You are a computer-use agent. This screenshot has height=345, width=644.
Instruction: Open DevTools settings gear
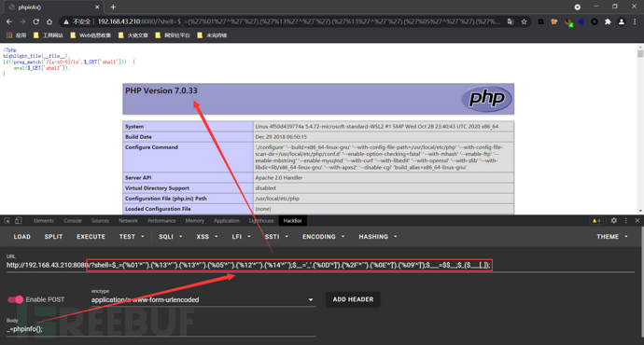click(613, 221)
